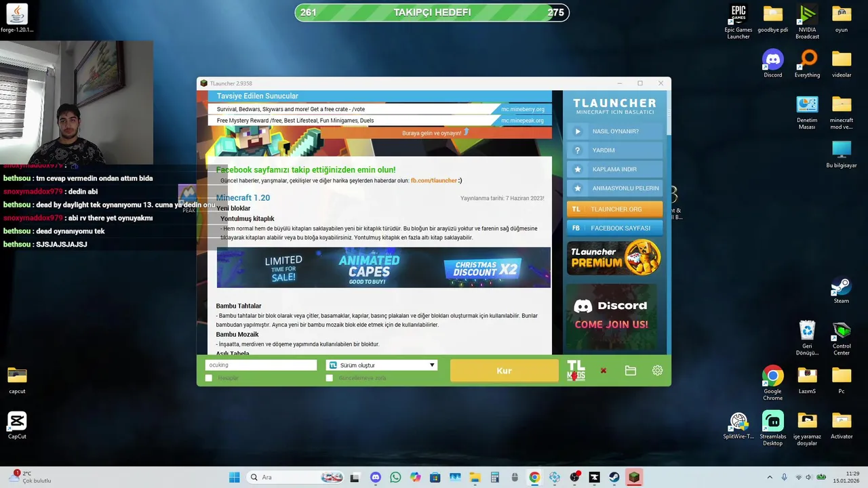Open işe yaramaz dosyalar folder
Image resolution: width=868 pixels, height=488 pixels.
coord(807,428)
